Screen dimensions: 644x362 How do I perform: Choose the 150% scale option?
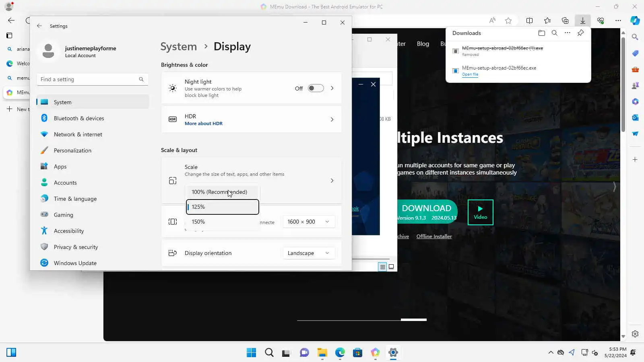point(222,222)
